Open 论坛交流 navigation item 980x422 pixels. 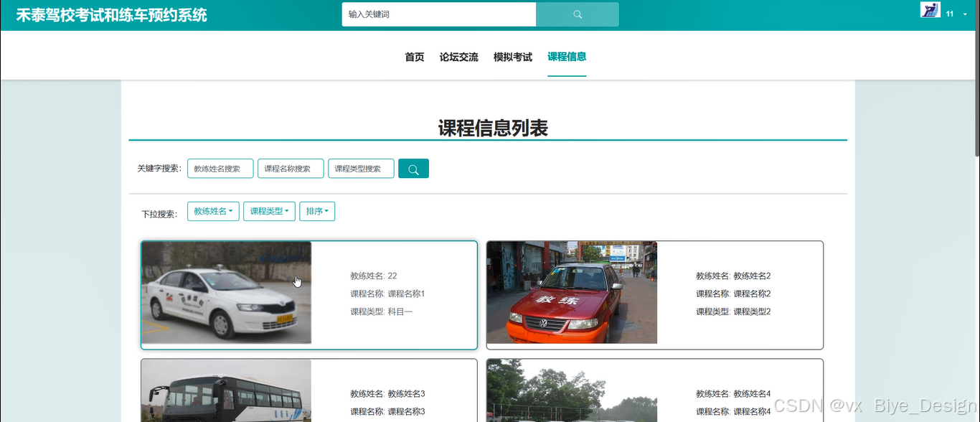pos(459,57)
